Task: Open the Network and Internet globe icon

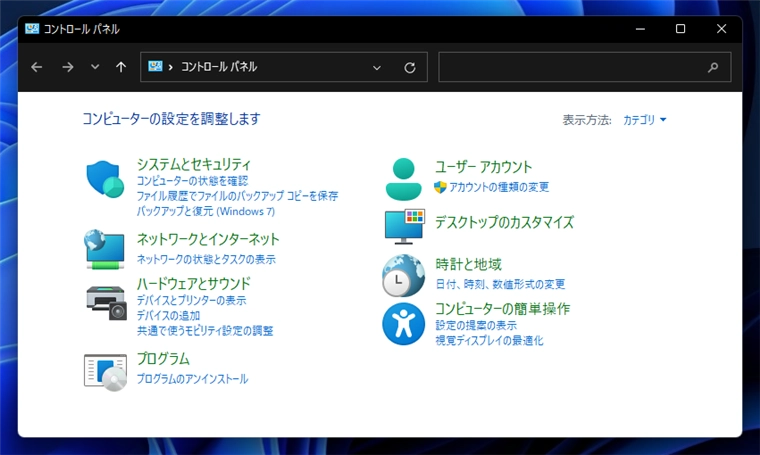Action: pos(104,249)
